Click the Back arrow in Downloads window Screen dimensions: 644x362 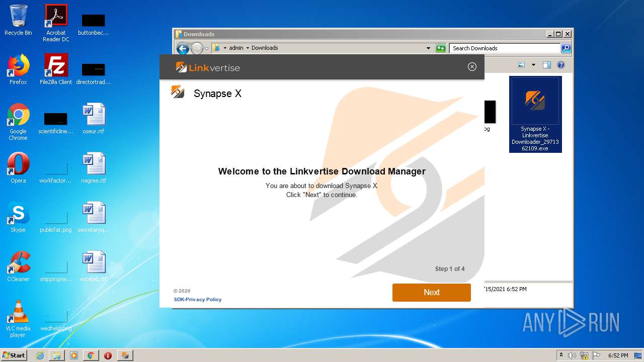(183, 48)
